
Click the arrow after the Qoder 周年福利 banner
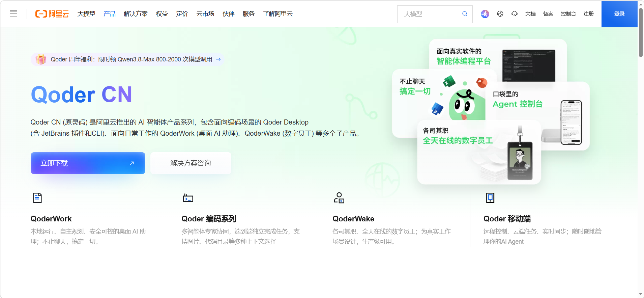(x=218, y=59)
